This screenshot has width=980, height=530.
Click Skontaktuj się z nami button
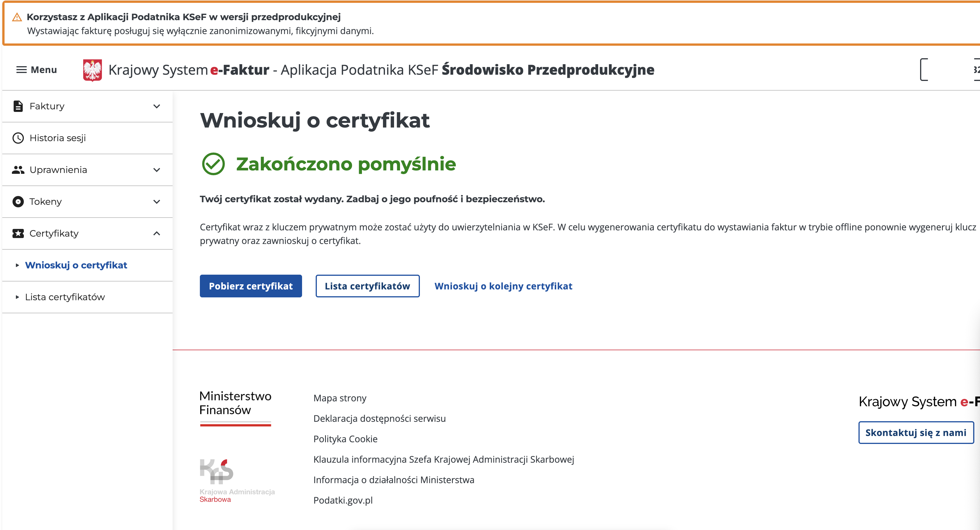[915, 433]
